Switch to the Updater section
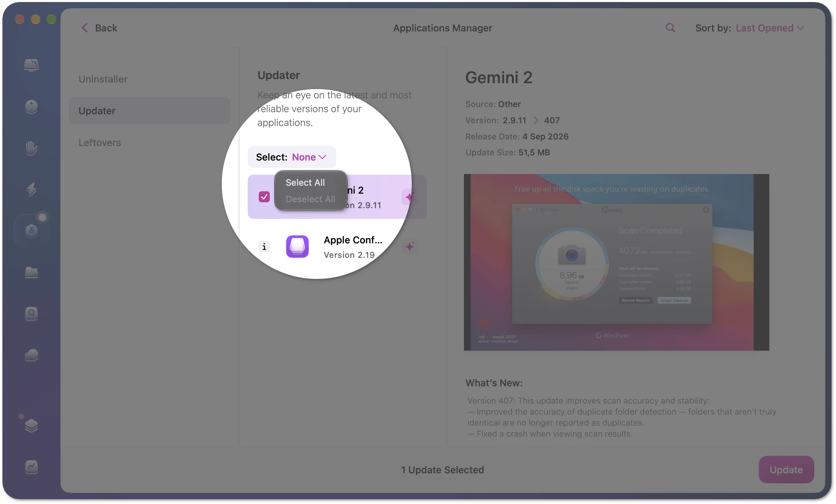Screen dimensions: 836x504 [149, 111]
